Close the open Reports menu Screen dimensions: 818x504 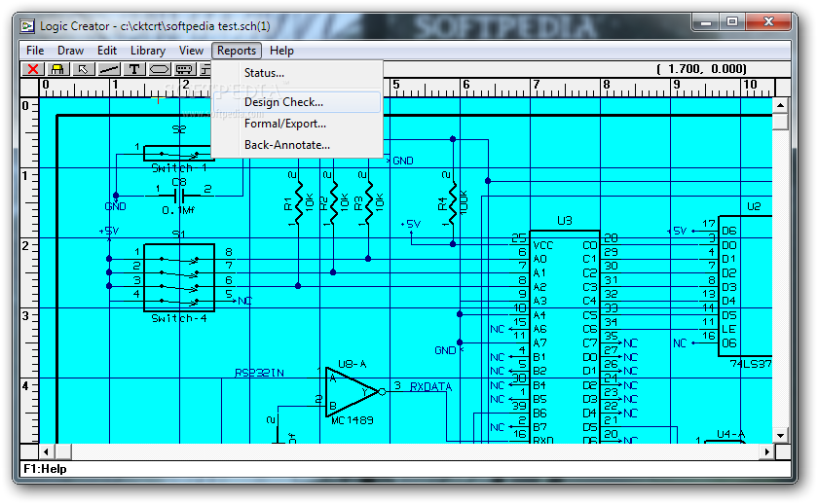(x=237, y=51)
